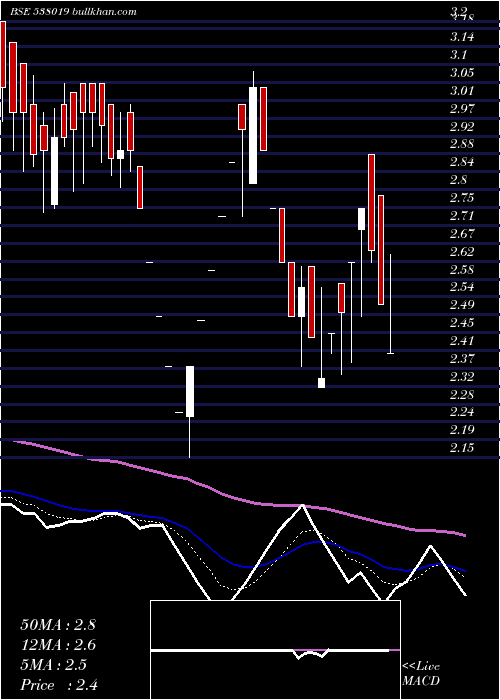This screenshot has width=500, height=700.
Task: Pick the 2.45 price axis value
Action: [462, 323]
